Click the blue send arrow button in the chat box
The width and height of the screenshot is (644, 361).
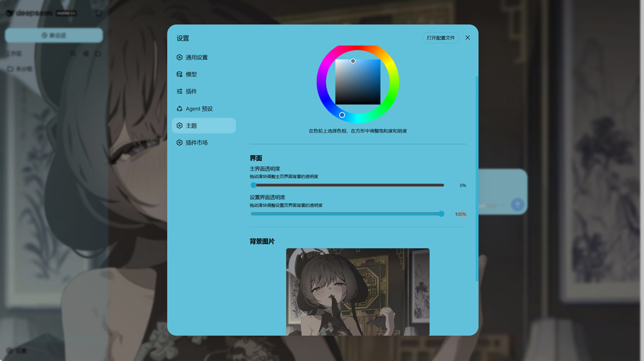pyautogui.click(x=518, y=205)
